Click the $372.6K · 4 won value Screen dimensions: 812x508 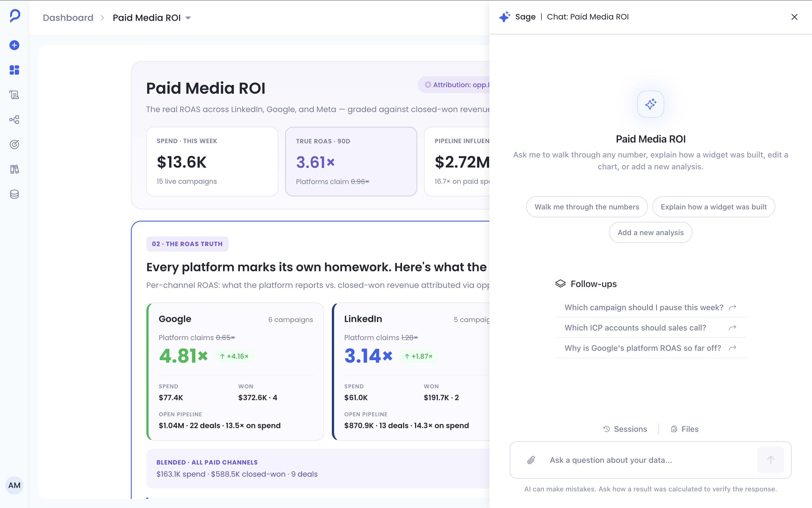click(258, 397)
